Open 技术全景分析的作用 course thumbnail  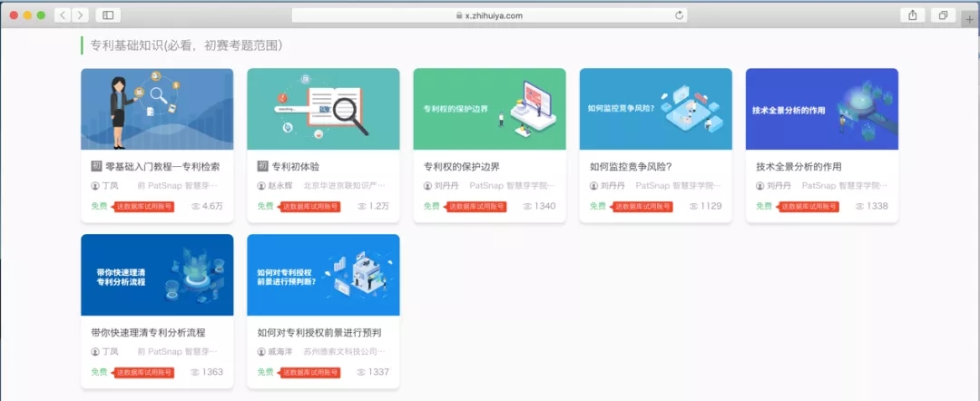tap(822, 109)
